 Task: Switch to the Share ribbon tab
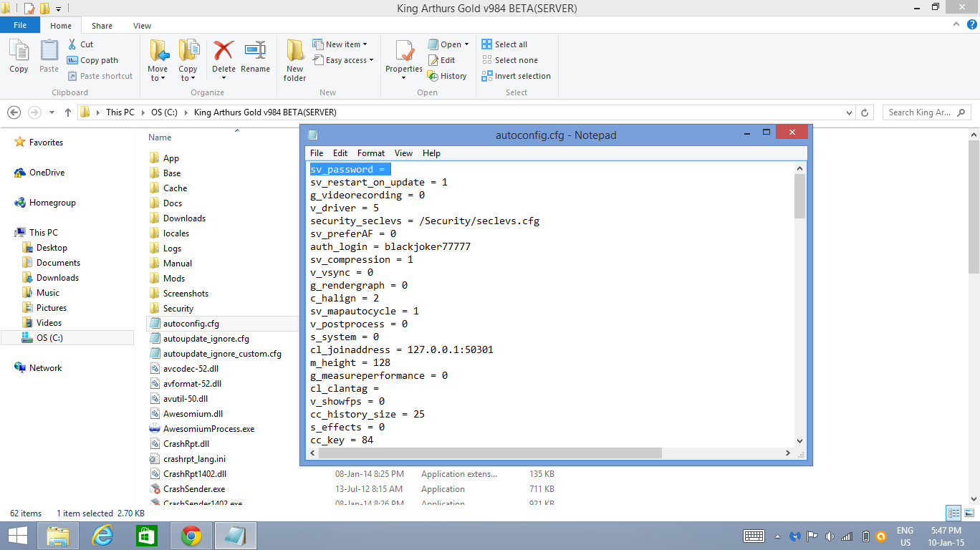coord(102,26)
